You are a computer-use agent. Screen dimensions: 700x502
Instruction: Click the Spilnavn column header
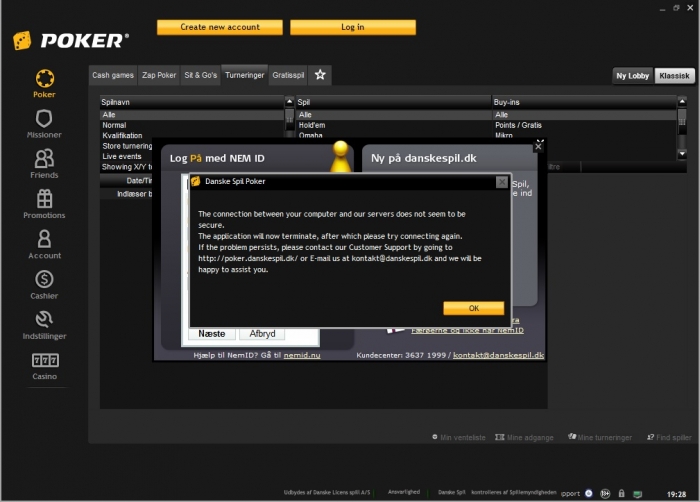[x=192, y=102]
